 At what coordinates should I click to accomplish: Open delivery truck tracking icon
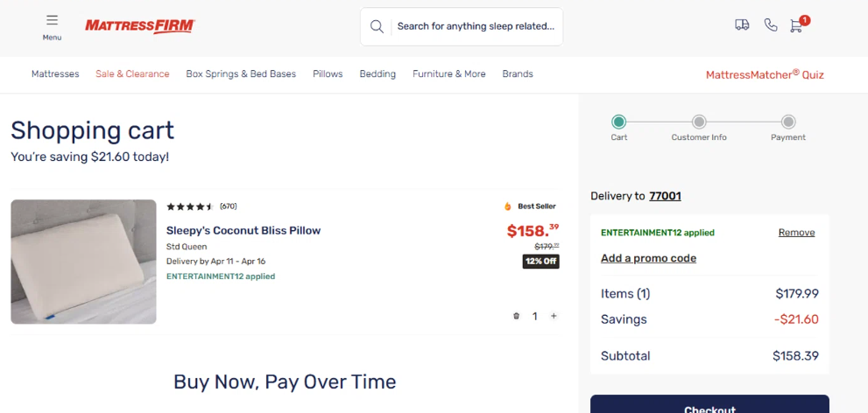[x=742, y=24]
